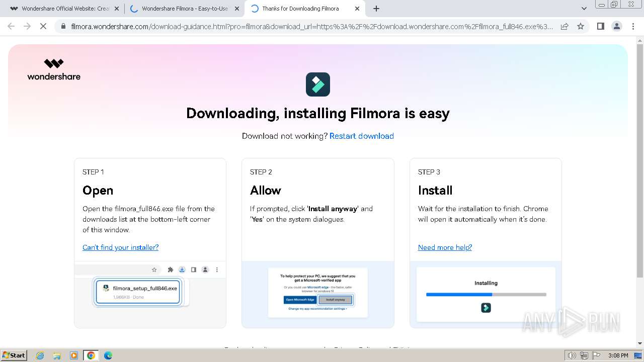Switch to Wondershare Official Website tab

click(x=64, y=9)
